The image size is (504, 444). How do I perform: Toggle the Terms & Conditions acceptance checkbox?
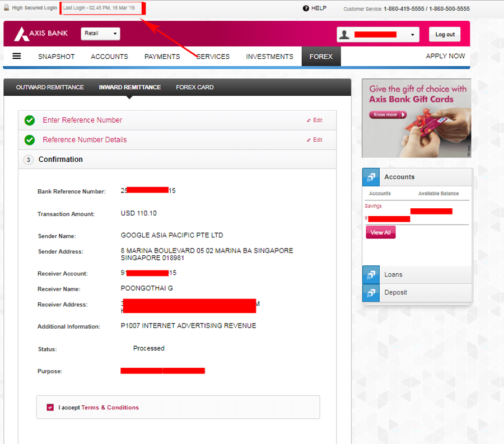coord(50,408)
